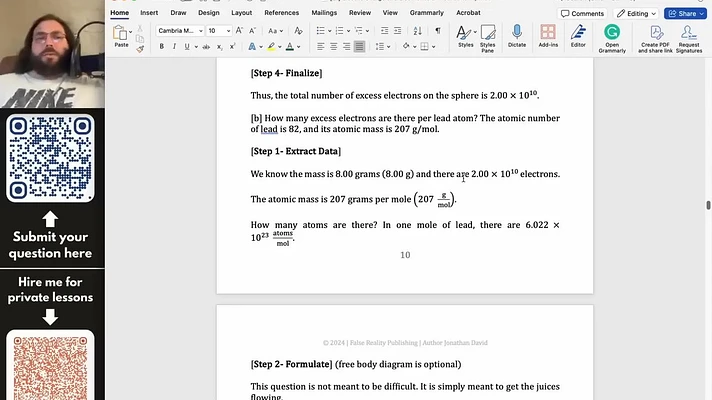
Task: Apply strikethrough formatting
Action: (206, 47)
